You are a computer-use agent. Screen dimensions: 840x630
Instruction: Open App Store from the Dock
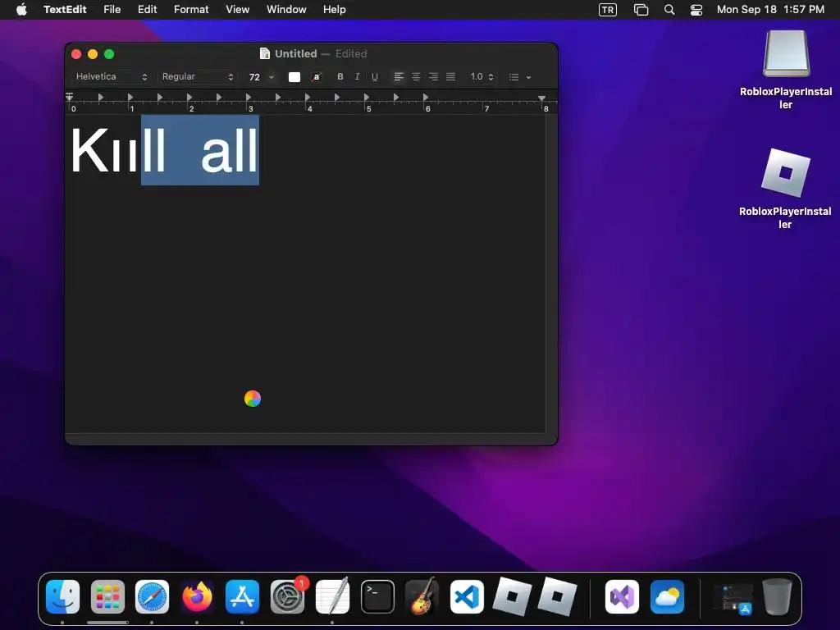[242, 597]
